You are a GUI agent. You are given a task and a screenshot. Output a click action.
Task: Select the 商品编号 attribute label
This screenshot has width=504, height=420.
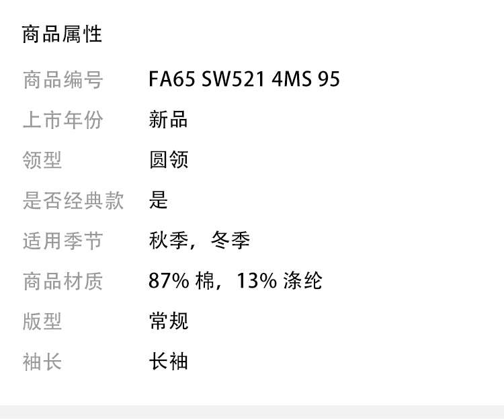62,80
